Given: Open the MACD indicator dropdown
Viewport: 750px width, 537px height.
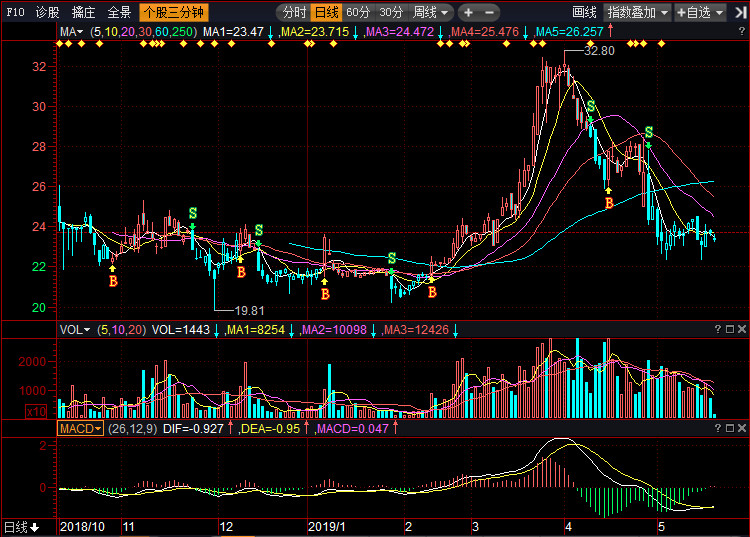Looking at the screenshot, I should pyautogui.click(x=80, y=428).
